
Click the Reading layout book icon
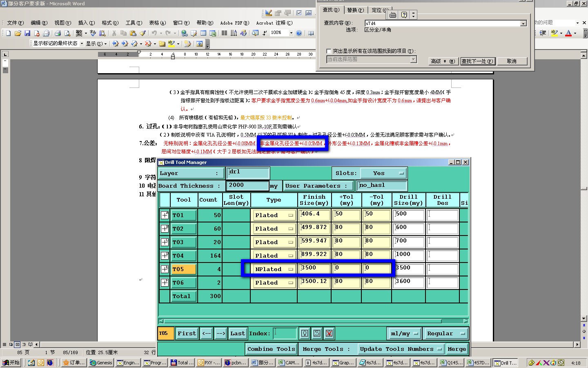pyautogui.click(x=311, y=33)
